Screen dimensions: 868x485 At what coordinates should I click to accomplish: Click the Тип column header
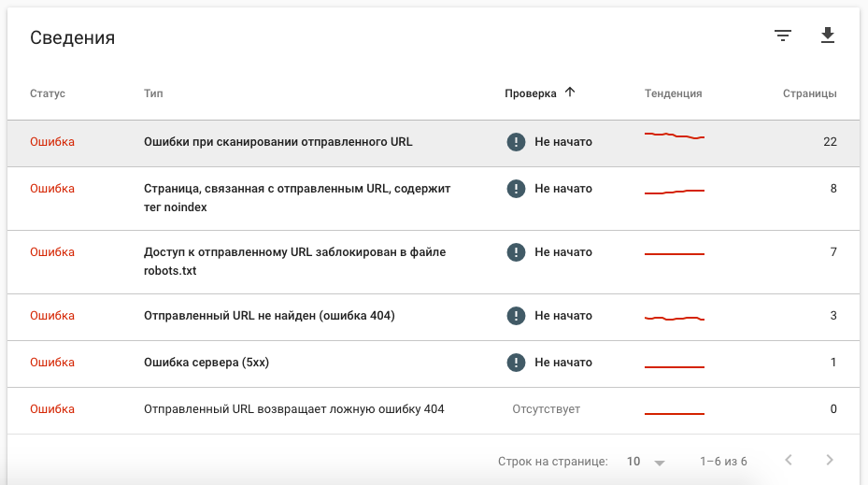click(154, 93)
